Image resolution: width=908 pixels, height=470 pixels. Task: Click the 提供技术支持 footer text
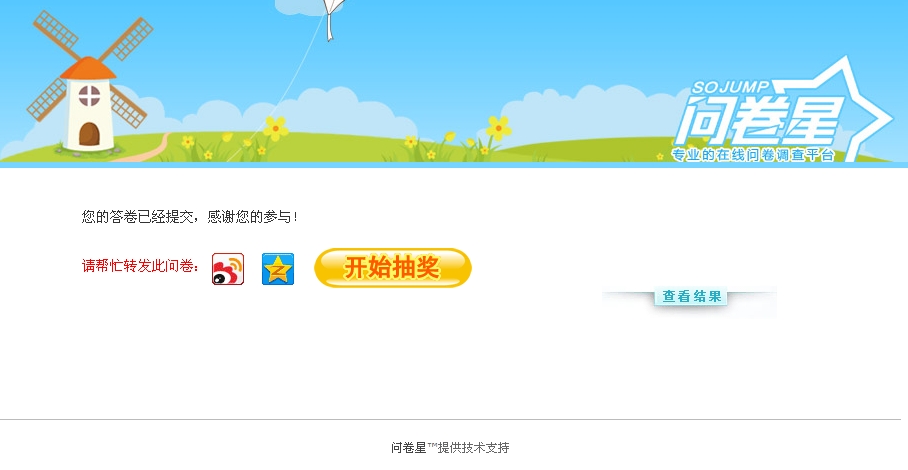474,447
